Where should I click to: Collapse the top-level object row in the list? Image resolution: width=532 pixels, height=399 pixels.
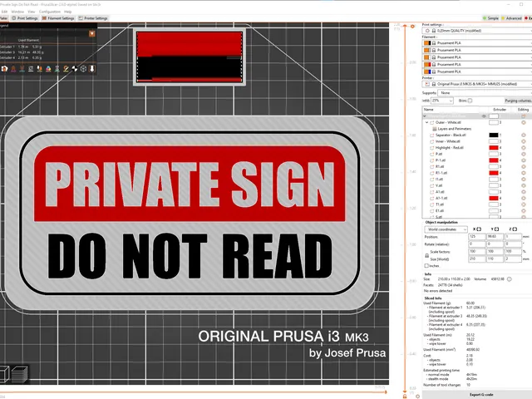tap(425, 116)
